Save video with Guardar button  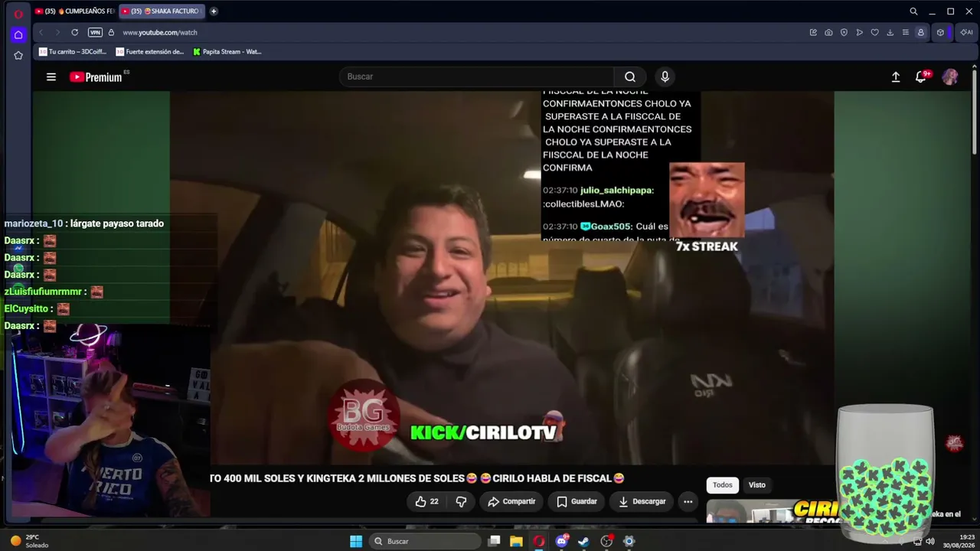pyautogui.click(x=577, y=501)
